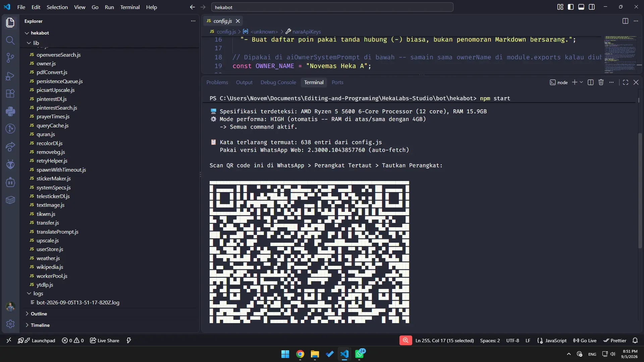
Task: Open the Selection menu
Action: (x=57, y=7)
